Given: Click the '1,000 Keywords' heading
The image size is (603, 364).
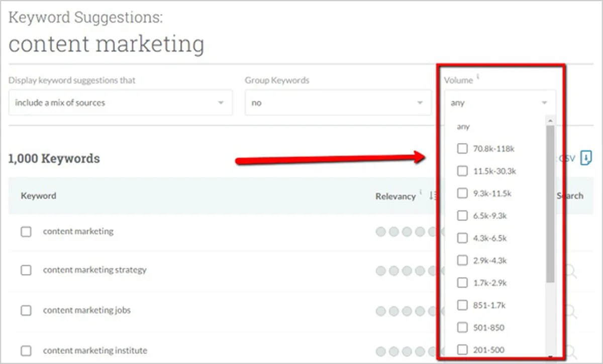Looking at the screenshot, I should tap(54, 159).
